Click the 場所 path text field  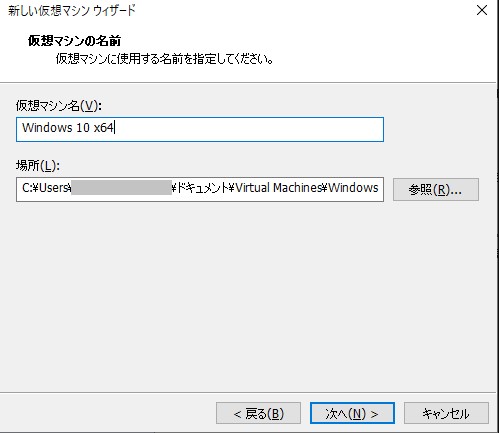200,189
